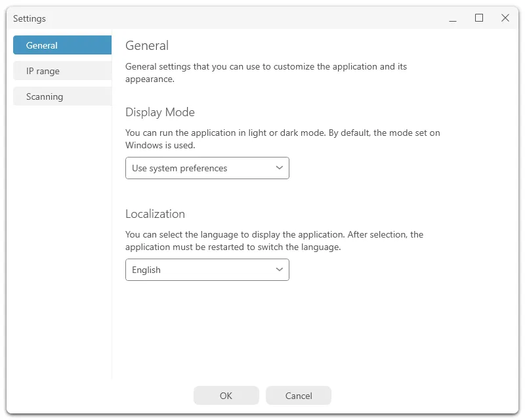
Task: Confirm settings with the OK button
Action: 226,396
